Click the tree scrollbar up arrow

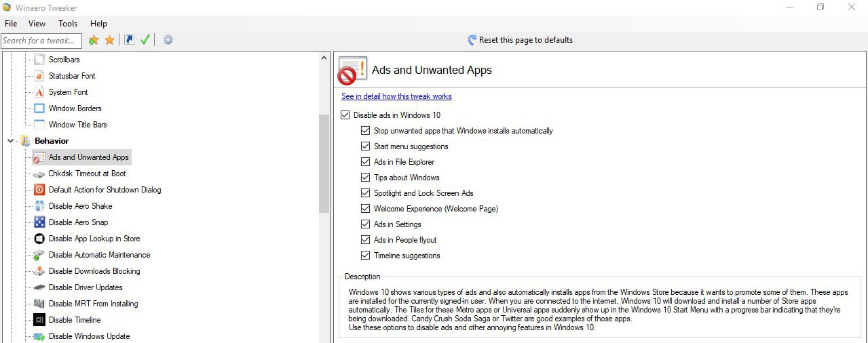[x=324, y=58]
